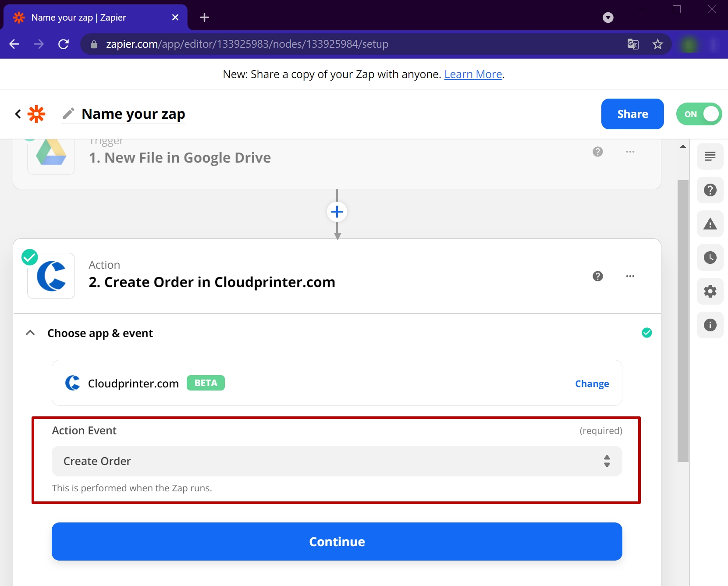Reload the Zapier page
The height and width of the screenshot is (586, 728).
(x=64, y=44)
